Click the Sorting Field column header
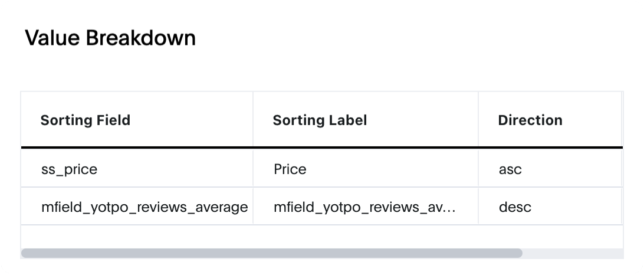Viewport: 644px width, 275px height. click(x=137, y=120)
